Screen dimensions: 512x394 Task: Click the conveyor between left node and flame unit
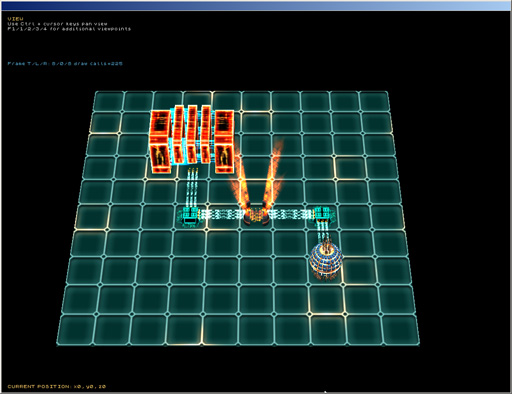coord(223,214)
